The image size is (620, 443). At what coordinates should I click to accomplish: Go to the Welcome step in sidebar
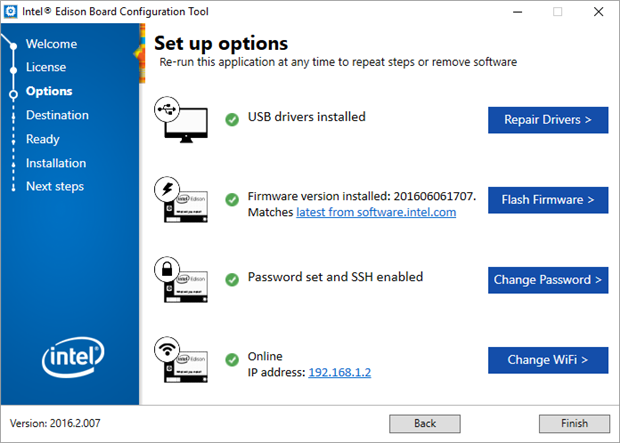[51, 44]
